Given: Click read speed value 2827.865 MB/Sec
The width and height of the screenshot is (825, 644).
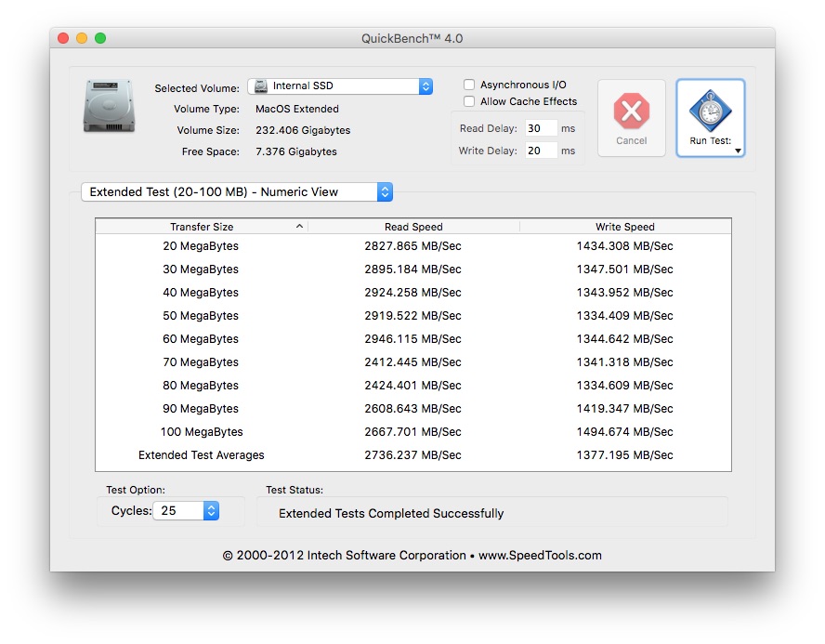Looking at the screenshot, I should (413, 246).
